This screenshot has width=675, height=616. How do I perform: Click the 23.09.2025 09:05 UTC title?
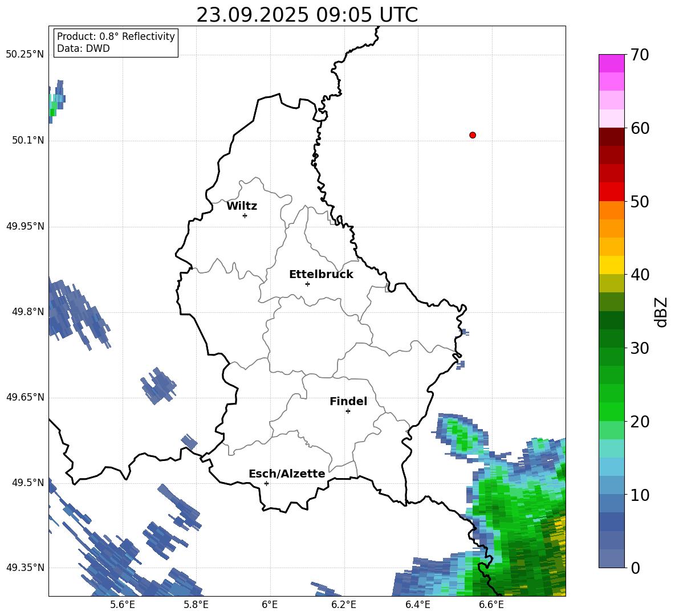coord(307,15)
